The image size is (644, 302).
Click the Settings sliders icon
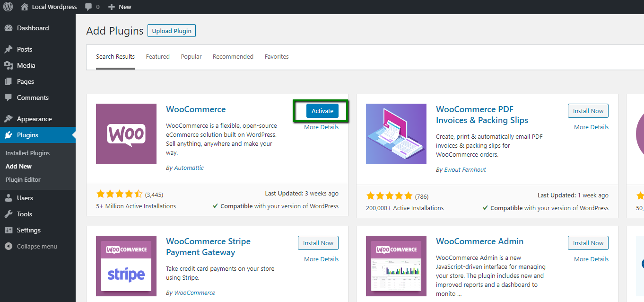(x=9, y=230)
